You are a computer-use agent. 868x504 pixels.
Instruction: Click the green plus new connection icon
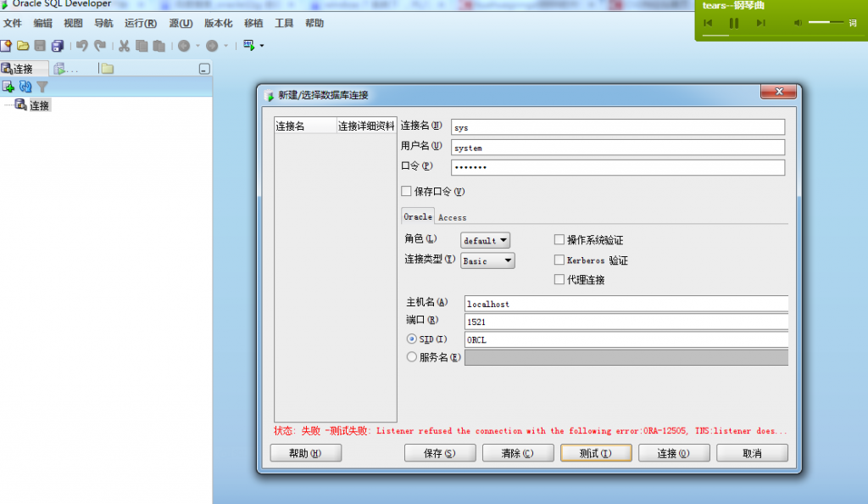click(8, 87)
